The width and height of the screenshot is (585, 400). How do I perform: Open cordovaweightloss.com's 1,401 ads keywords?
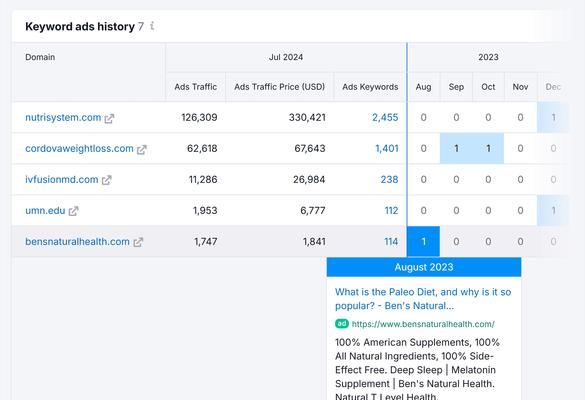tap(387, 149)
